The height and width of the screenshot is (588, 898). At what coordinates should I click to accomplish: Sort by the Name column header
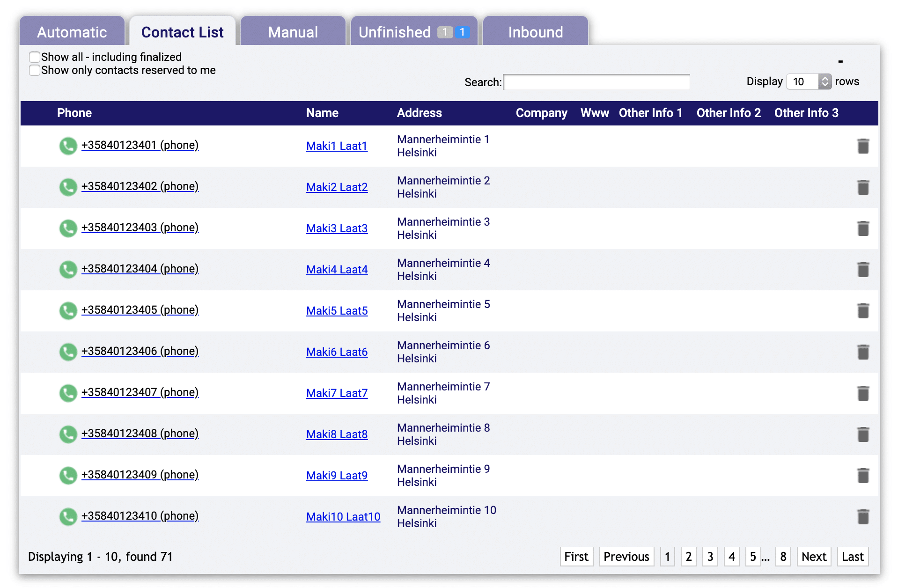click(x=322, y=113)
